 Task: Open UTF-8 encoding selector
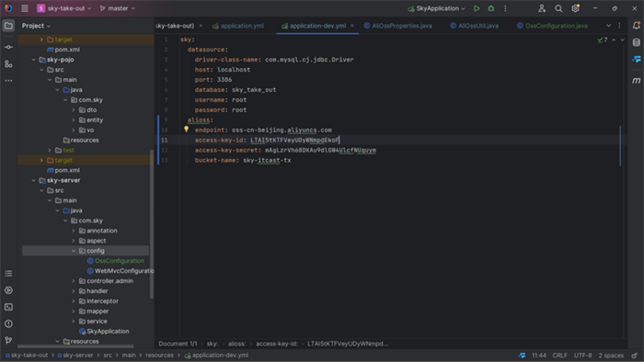point(582,356)
